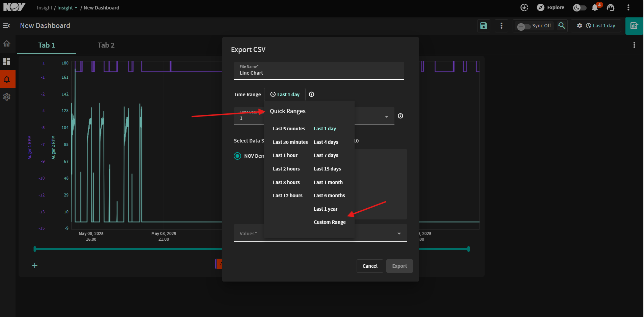The height and width of the screenshot is (317, 644).
Task: Select Last 7 days quick range
Action: (326, 155)
